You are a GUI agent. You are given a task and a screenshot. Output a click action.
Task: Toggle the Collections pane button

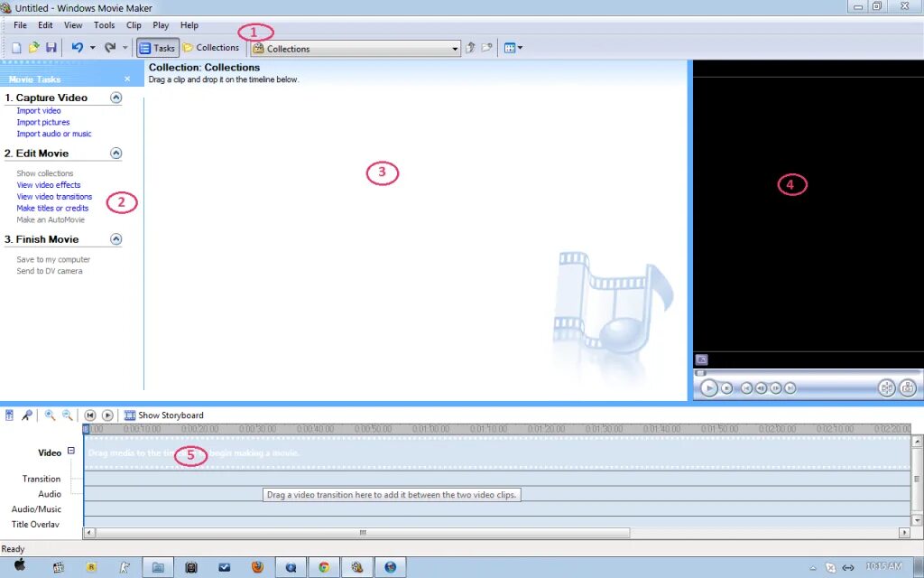[210, 48]
